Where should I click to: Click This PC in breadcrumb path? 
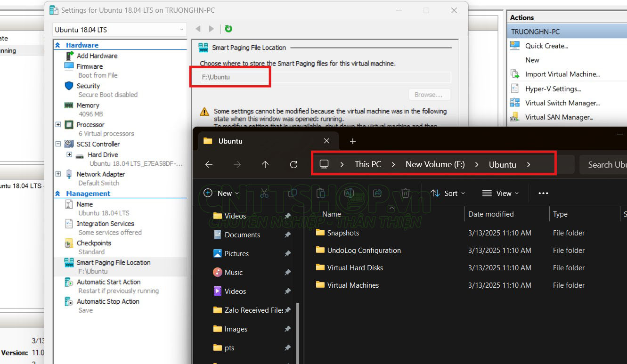(x=368, y=164)
